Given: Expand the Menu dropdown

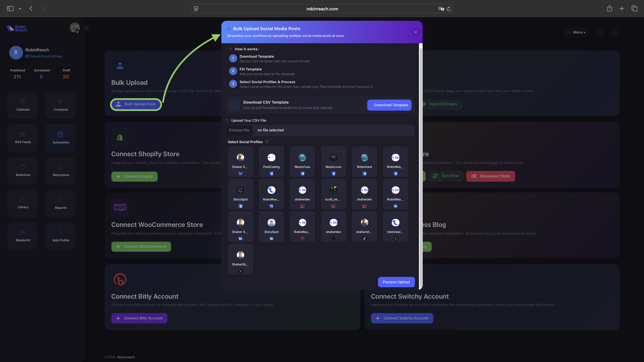Looking at the screenshot, I should click(576, 33).
